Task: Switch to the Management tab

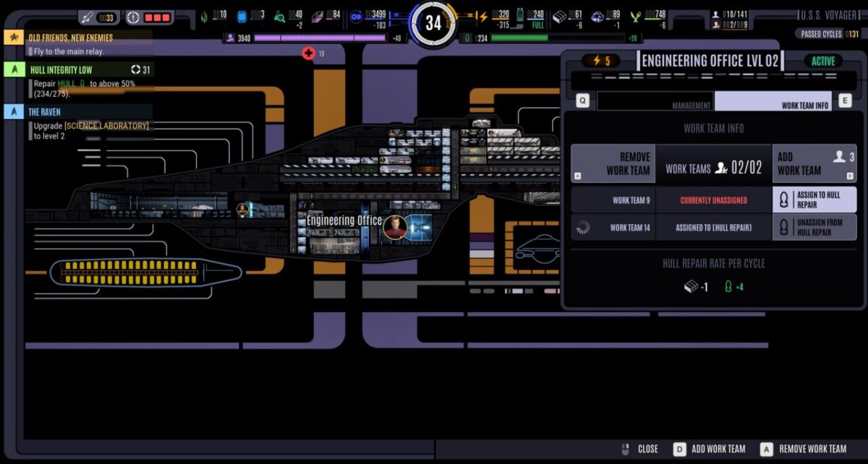Action: [655, 101]
